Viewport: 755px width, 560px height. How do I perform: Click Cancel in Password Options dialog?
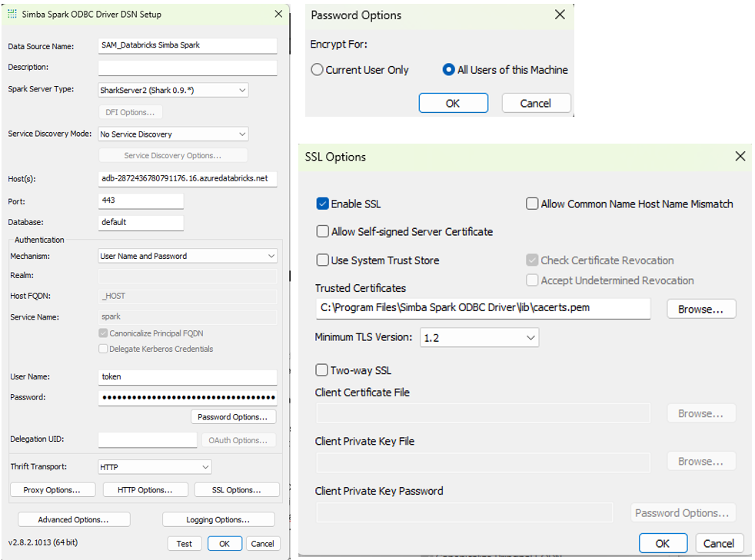click(x=537, y=103)
